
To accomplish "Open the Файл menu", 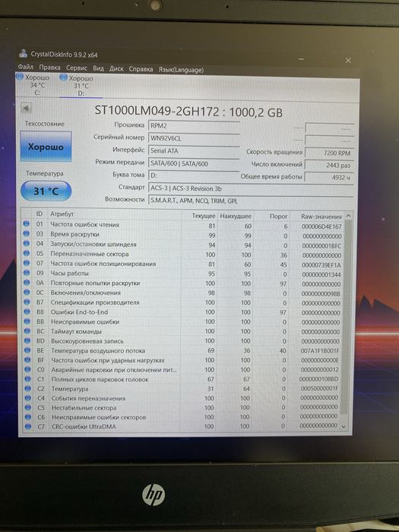I will coord(25,67).
